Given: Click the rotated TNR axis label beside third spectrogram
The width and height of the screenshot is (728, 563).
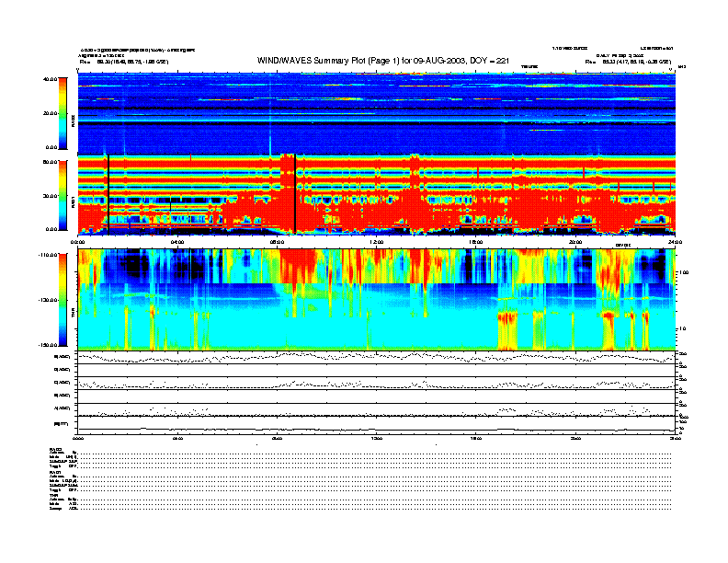Looking at the screenshot, I should [73, 315].
